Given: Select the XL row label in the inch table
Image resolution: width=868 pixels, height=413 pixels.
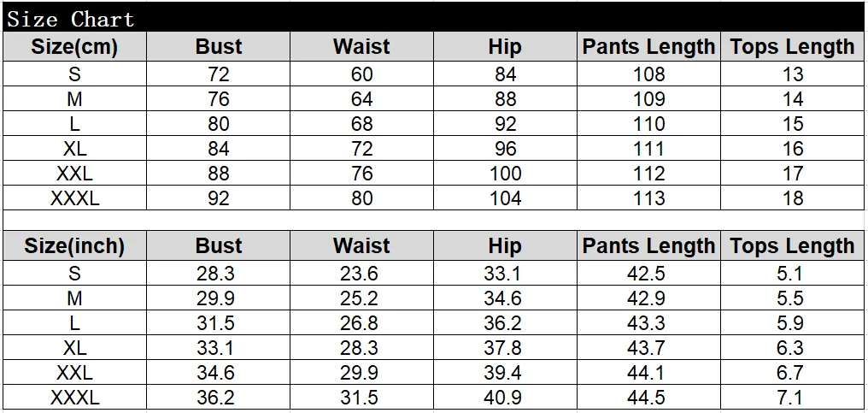Looking at the screenshot, I should (74, 347).
